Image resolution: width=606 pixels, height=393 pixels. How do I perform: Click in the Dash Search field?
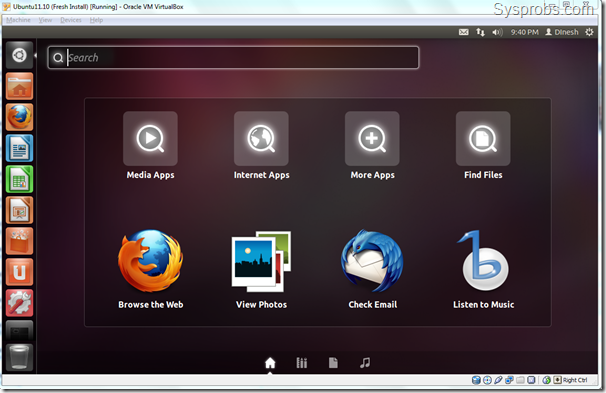(233, 58)
